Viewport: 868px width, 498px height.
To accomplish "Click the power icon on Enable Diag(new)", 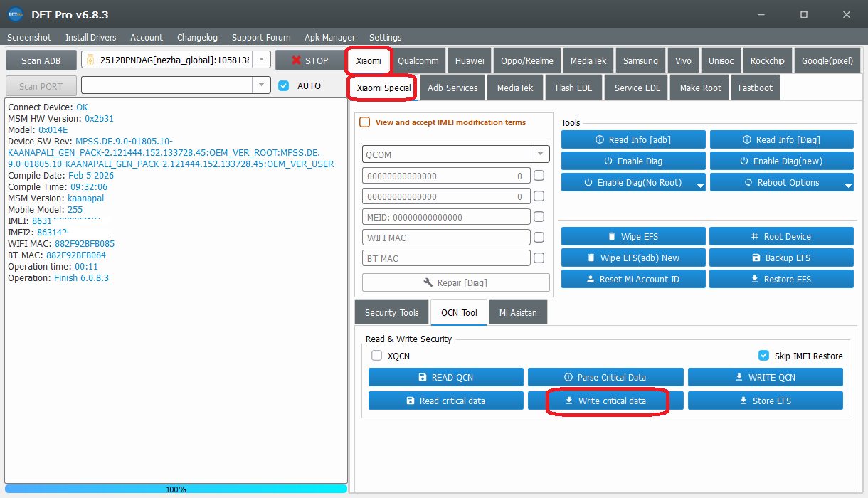I will click(744, 161).
